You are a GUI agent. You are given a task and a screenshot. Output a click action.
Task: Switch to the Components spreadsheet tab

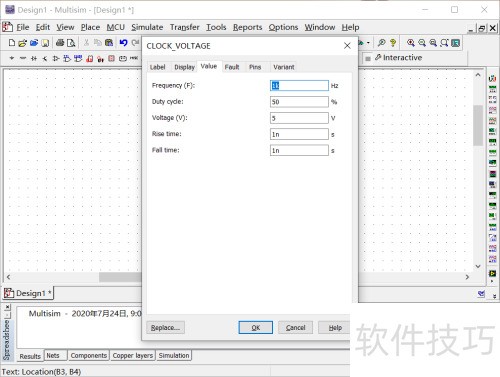pos(89,356)
